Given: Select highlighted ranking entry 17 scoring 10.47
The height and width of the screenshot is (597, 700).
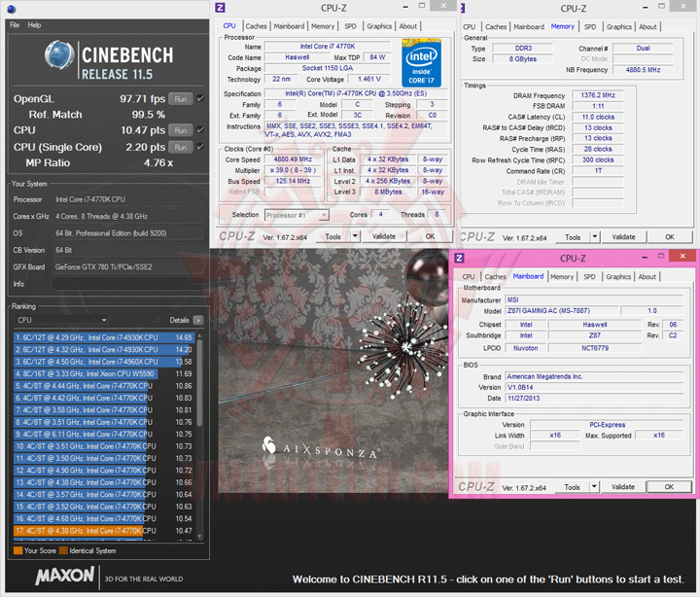Looking at the screenshot, I should point(104,531).
